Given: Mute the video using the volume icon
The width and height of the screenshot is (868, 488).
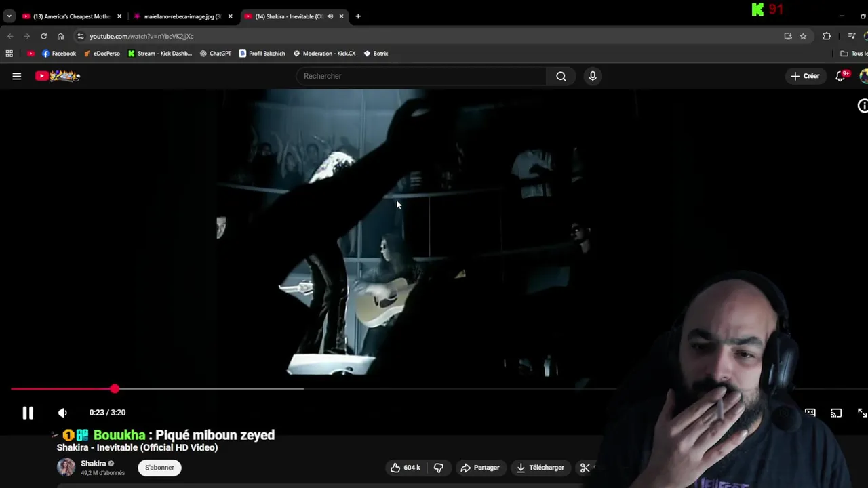Looking at the screenshot, I should point(62,413).
